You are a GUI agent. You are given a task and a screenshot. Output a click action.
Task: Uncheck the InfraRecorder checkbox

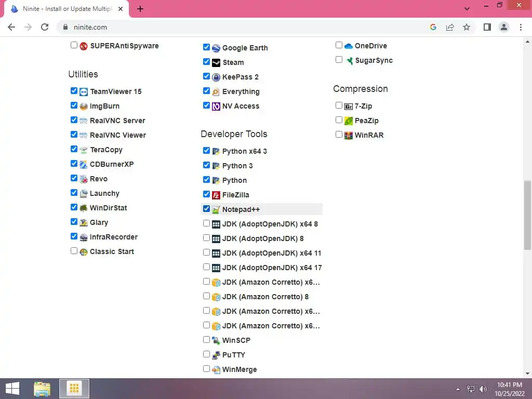[74, 236]
